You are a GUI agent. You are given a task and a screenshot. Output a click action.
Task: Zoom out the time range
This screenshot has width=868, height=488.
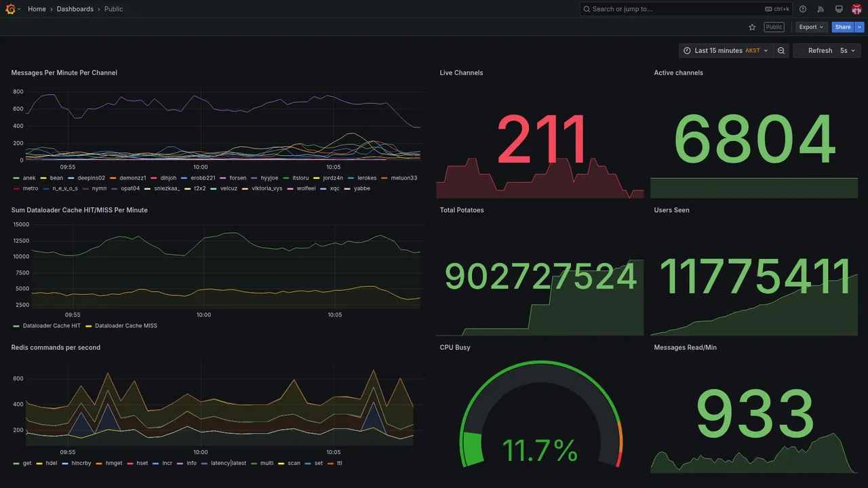pos(781,51)
